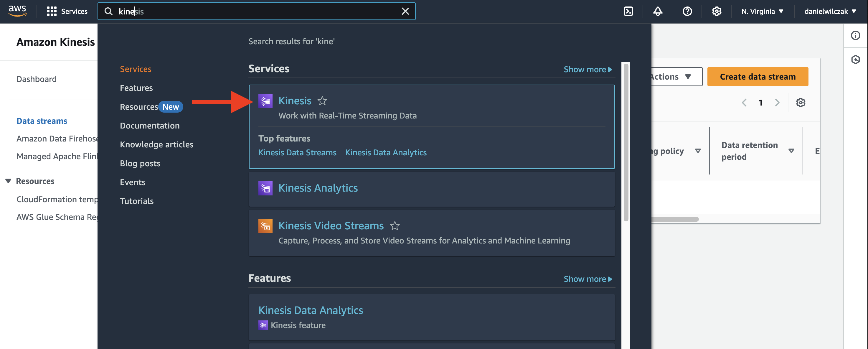Click the Create data stream button
The width and height of the screenshot is (868, 349).
758,77
